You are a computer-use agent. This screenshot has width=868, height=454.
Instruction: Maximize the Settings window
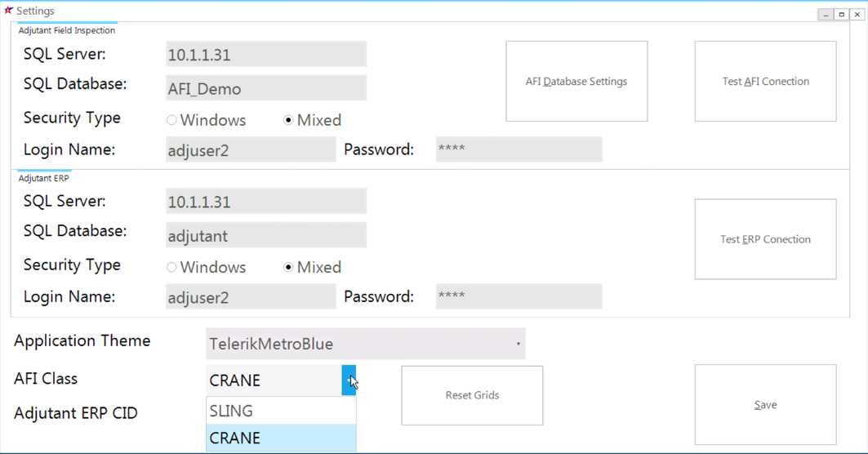(x=841, y=15)
